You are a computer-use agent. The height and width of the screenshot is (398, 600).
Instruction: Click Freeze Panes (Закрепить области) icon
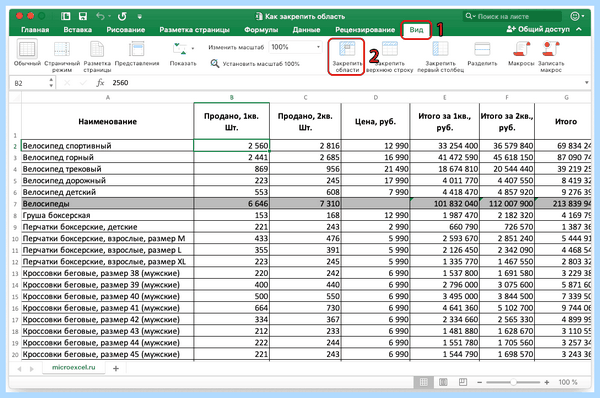tap(347, 49)
